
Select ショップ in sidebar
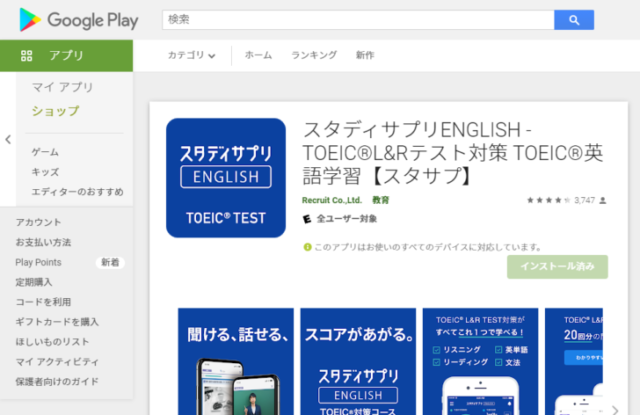[x=56, y=111]
